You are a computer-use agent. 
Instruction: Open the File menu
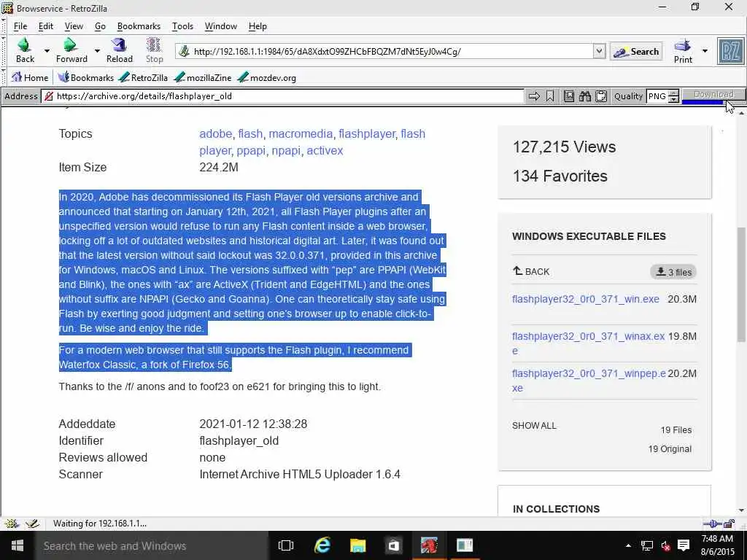tap(20, 26)
